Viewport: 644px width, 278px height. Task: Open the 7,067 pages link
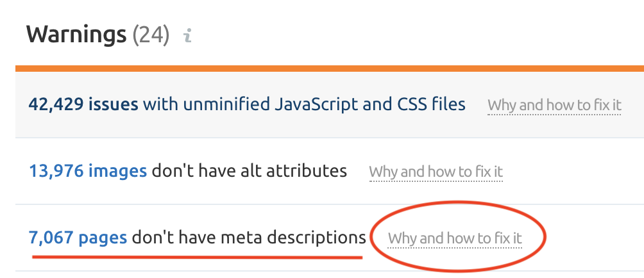click(78, 238)
